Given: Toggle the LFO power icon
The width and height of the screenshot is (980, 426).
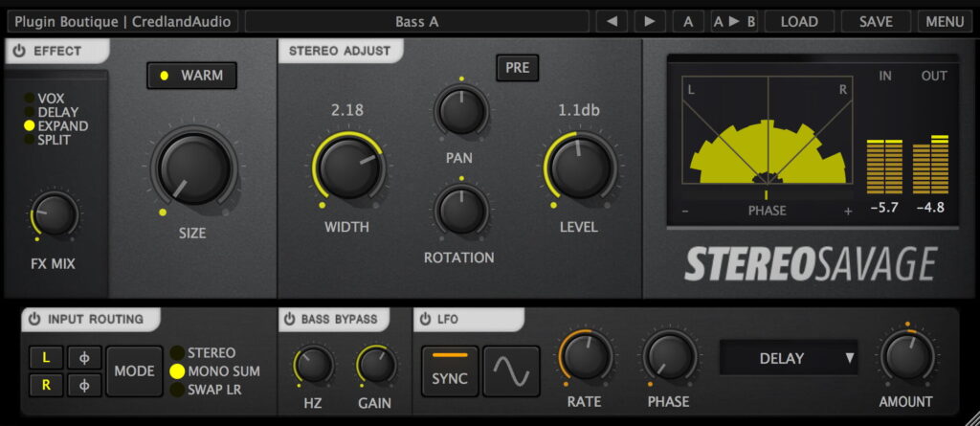Looking at the screenshot, I should pyautogui.click(x=425, y=319).
